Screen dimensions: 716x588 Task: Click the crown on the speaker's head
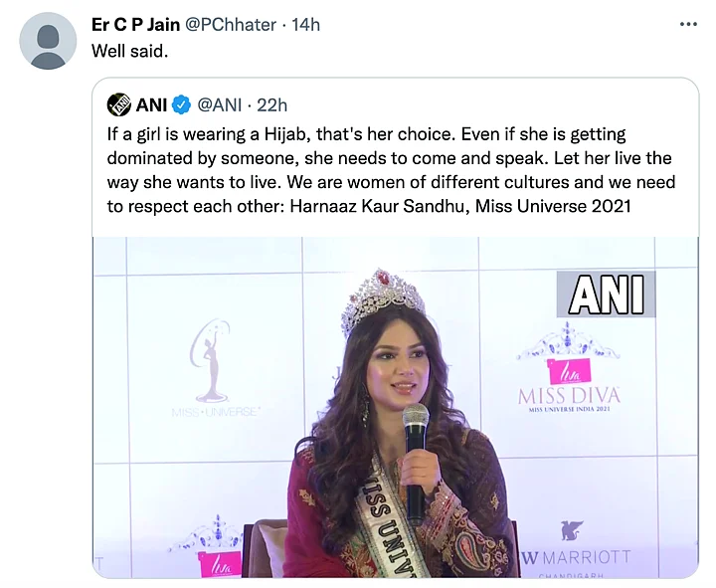pos(382,300)
